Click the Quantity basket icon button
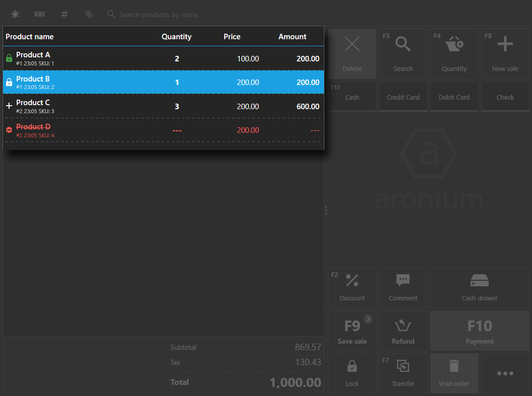Image resolution: width=532 pixels, height=396 pixels. (454, 53)
